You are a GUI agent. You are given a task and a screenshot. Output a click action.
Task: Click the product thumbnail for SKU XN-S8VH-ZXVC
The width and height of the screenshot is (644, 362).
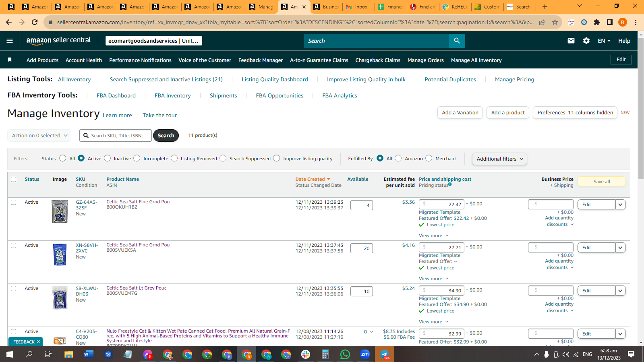[60, 254]
